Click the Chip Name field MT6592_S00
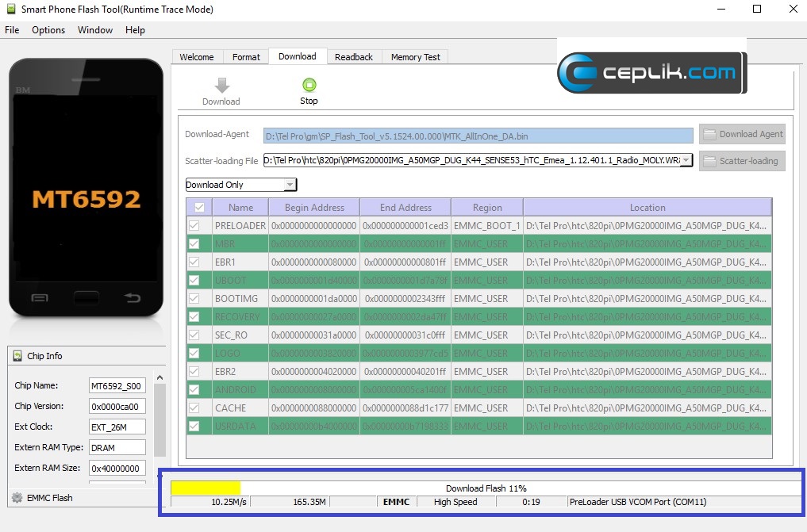Image resolution: width=807 pixels, height=532 pixels. point(117,385)
